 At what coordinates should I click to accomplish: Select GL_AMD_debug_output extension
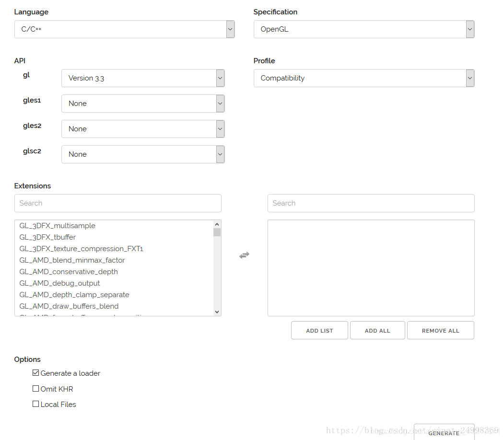(x=114, y=284)
